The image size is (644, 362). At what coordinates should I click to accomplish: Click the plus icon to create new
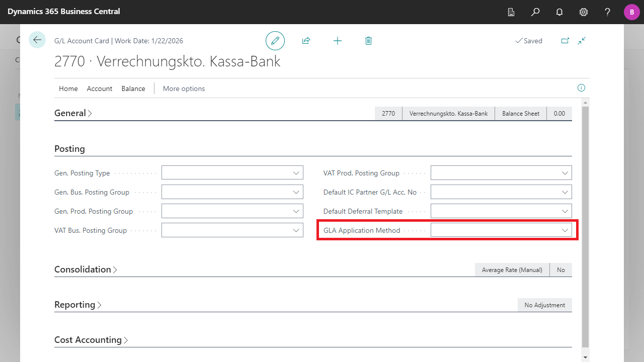pos(338,41)
